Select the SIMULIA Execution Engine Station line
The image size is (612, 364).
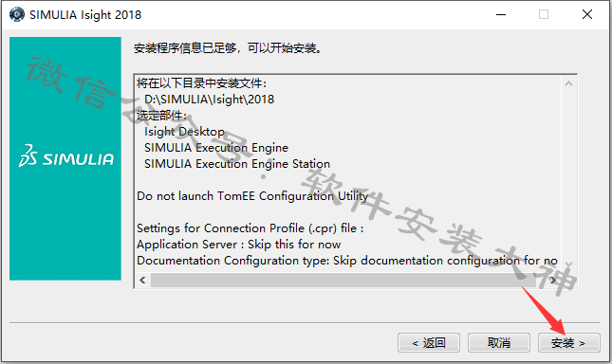[237, 164]
